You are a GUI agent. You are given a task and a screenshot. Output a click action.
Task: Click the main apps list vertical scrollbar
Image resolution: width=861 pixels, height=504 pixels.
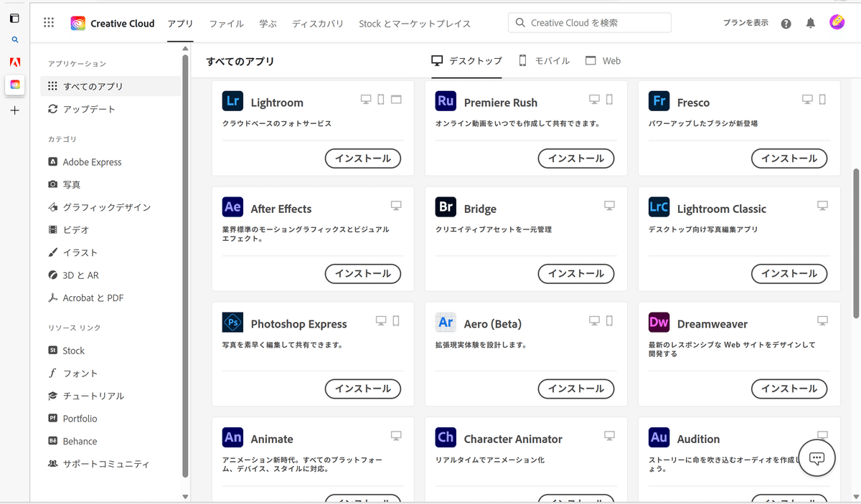tap(856, 244)
